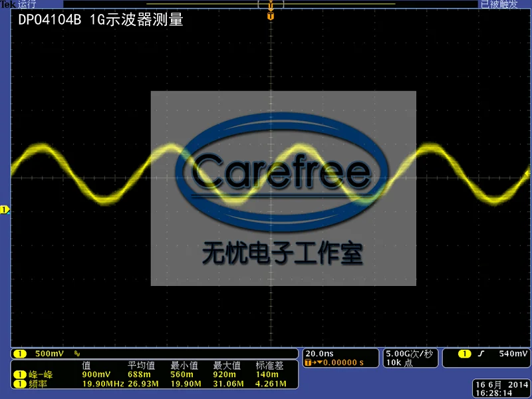Click the 900mV peak-to-peak value
Image resolution: width=532 pixels, height=399 pixels.
(x=96, y=374)
